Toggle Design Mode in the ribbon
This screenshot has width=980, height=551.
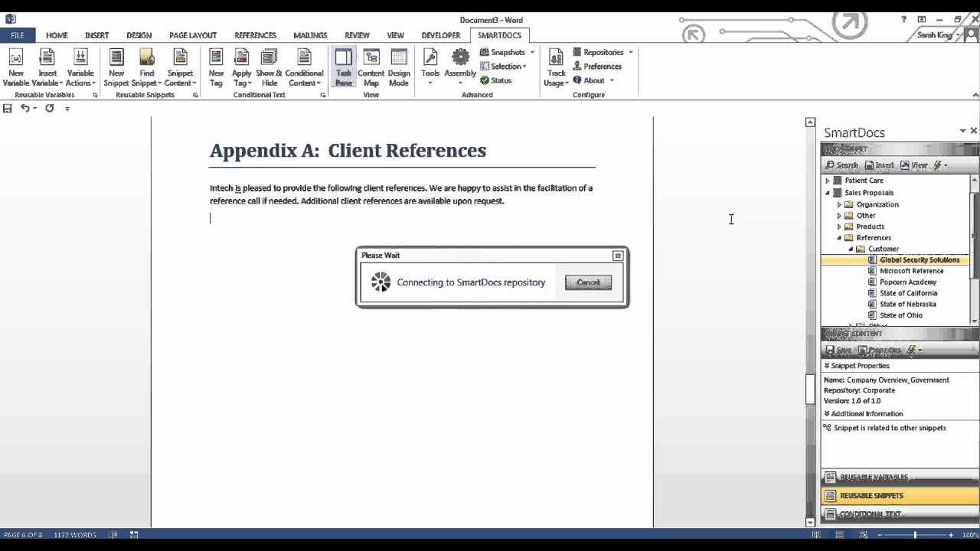tap(399, 68)
